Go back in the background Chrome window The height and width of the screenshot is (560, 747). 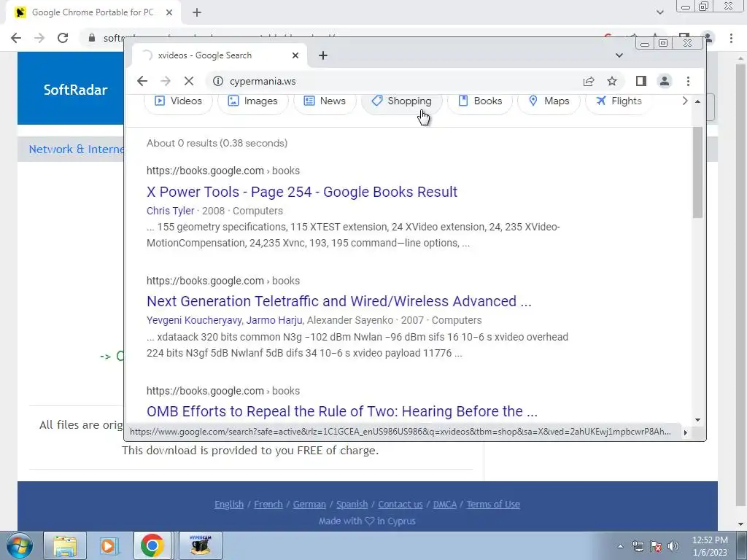[16, 38]
